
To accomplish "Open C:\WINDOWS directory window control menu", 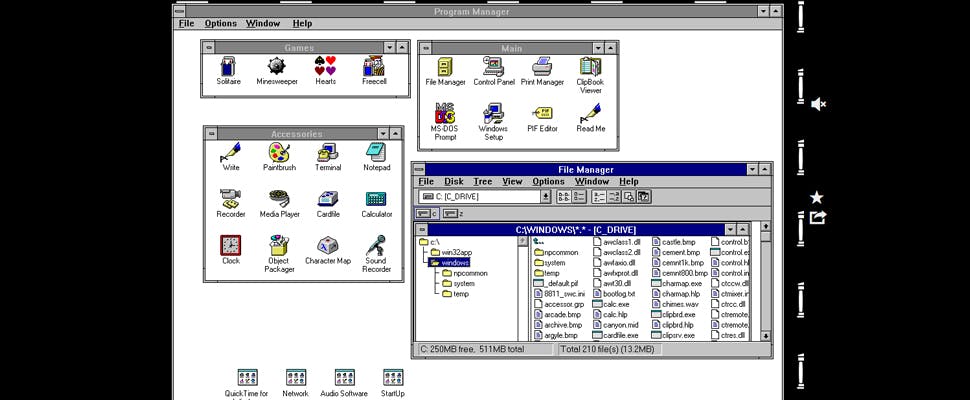I will 421,229.
